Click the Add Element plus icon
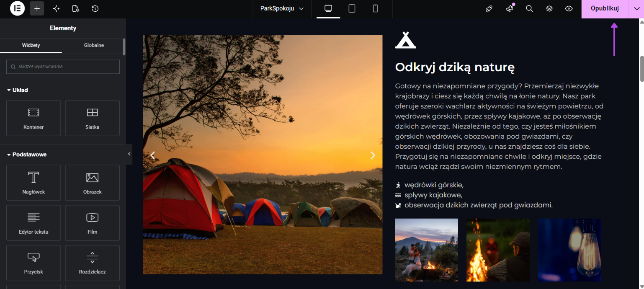The width and height of the screenshot is (644, 289). (37, 8)
